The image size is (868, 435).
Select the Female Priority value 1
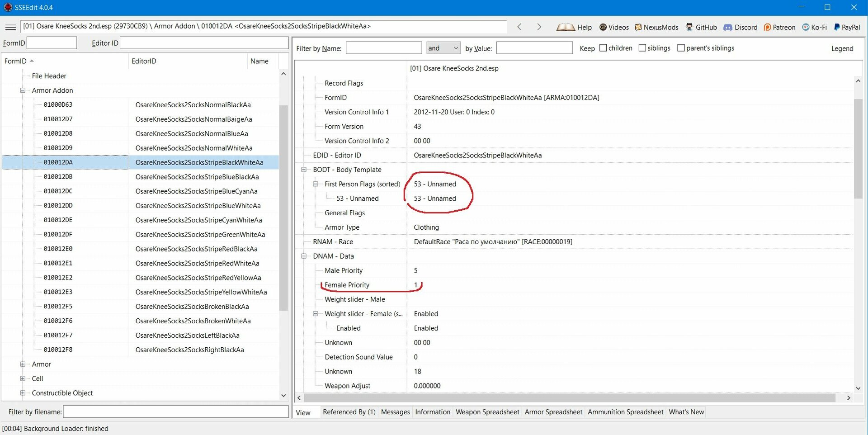(415, 285)
